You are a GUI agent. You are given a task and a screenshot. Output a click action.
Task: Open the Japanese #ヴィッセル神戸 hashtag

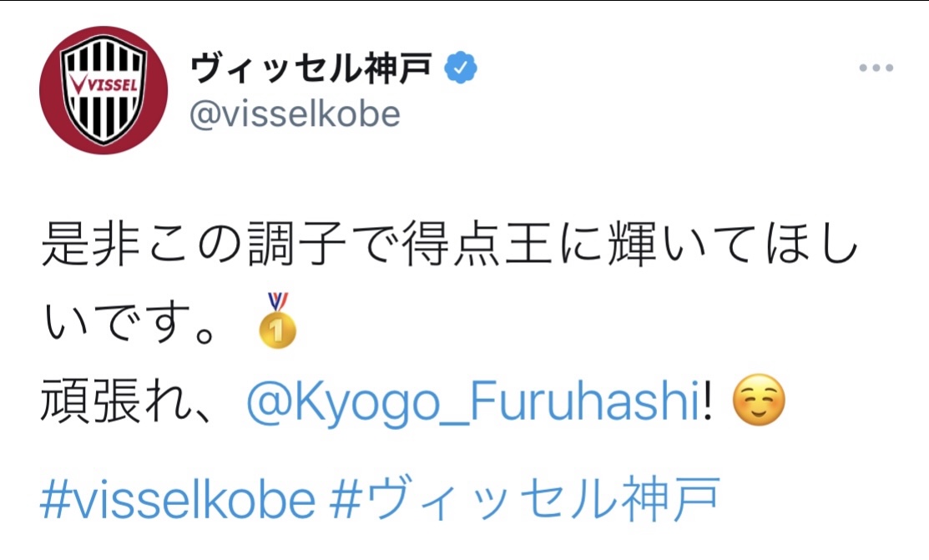[x=525, y=500]
